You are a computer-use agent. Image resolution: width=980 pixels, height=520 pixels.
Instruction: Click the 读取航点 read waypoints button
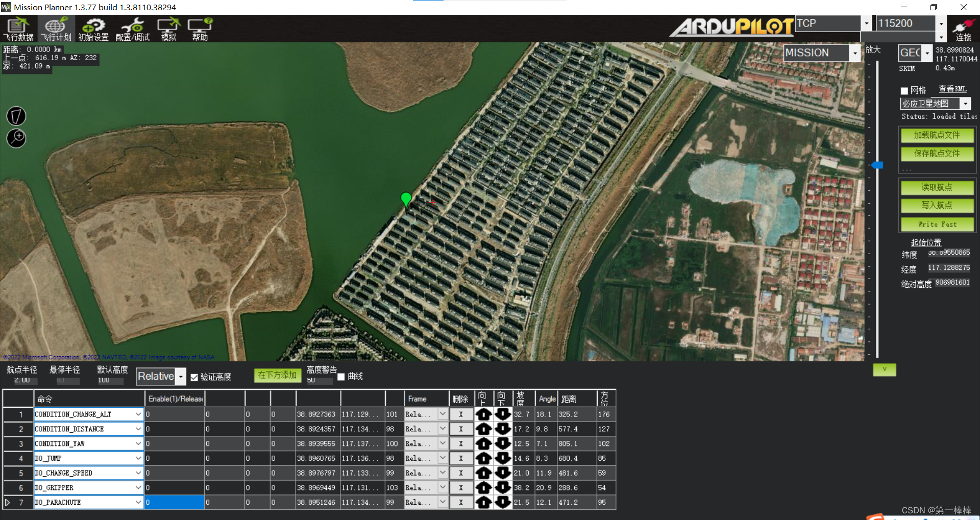pyautogui.click(x=937, y=187)
